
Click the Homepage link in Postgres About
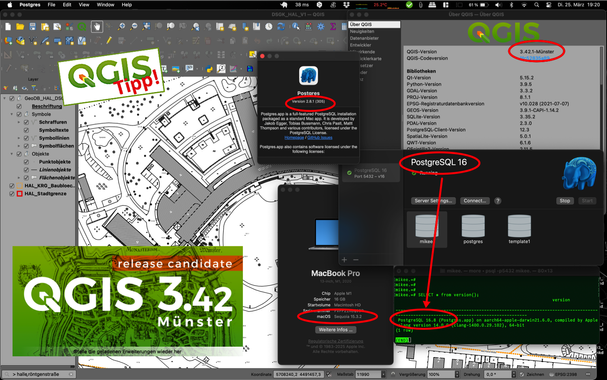pos(294,137)
